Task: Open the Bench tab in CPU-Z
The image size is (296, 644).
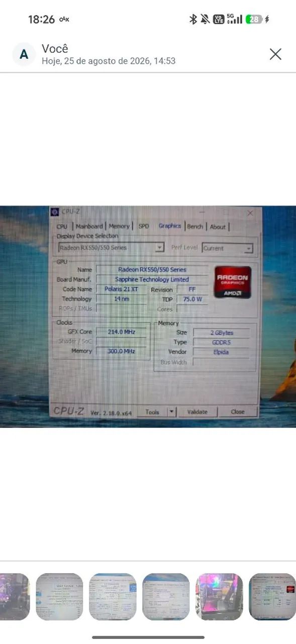Action: (195, 227)
